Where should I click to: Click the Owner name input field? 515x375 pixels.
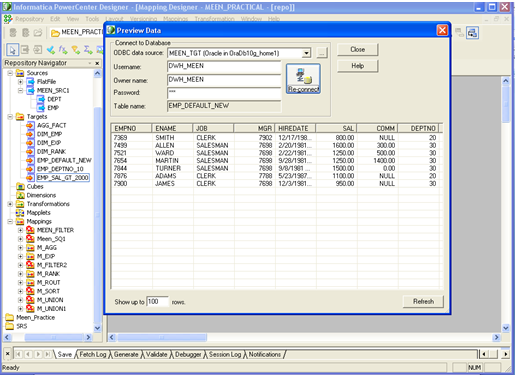(x=224, y=80)
